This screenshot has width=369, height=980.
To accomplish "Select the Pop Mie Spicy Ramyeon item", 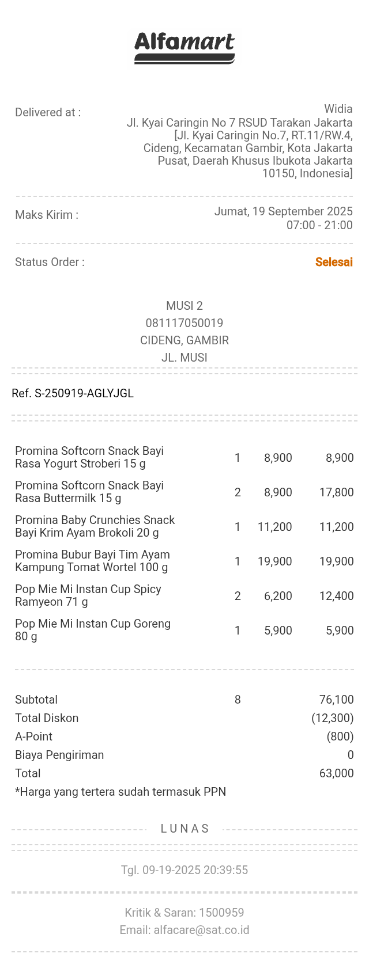I will point(88,595).
